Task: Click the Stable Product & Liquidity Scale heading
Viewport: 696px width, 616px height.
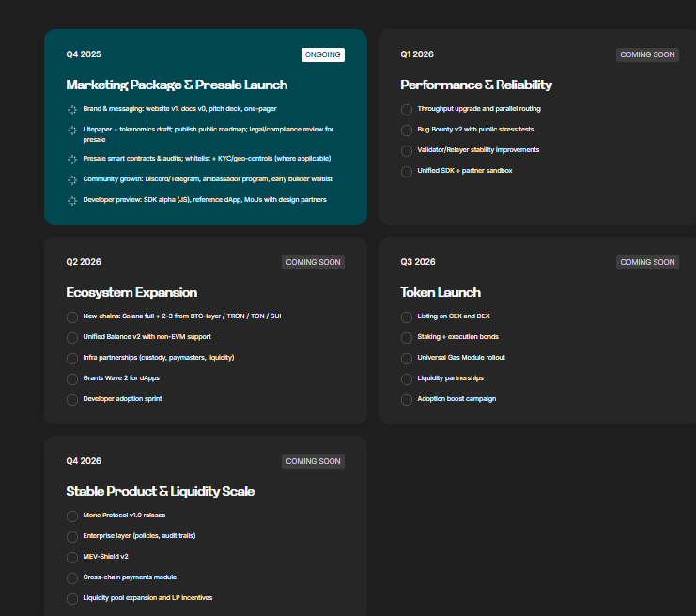Action: (x=161, y=491)
